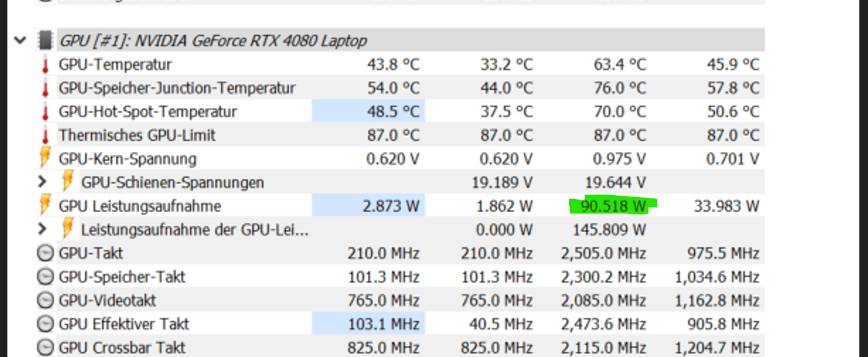Click the 2,085.0 MHz video clock maximum
The image size is (868, 357).
click(603, 300)
